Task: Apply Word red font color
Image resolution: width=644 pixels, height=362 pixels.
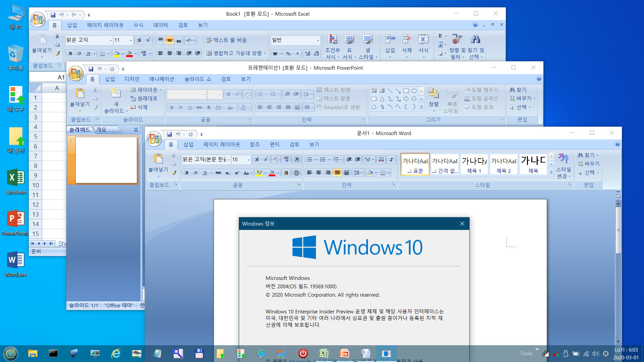Action: (x=272, y=173)
